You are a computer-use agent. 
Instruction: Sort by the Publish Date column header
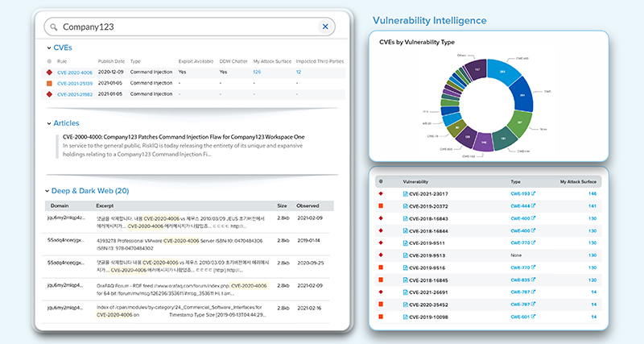tap(111, 61)
